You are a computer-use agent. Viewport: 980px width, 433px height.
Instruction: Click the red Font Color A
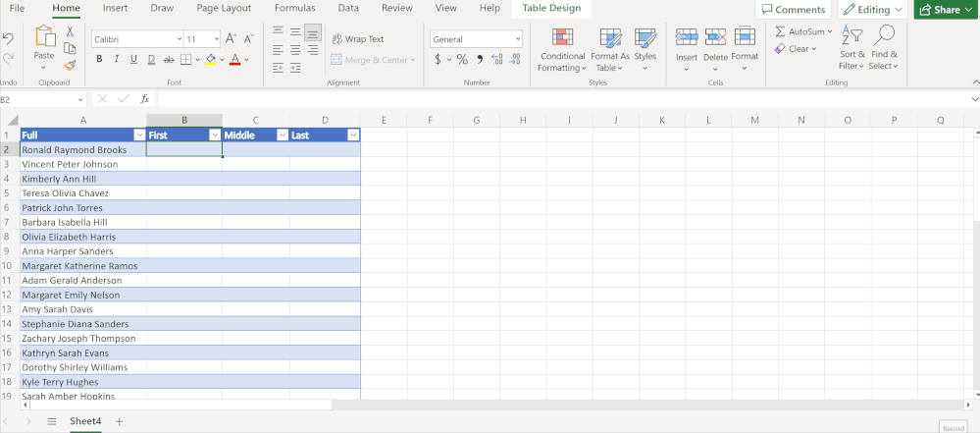coord(235,60)
